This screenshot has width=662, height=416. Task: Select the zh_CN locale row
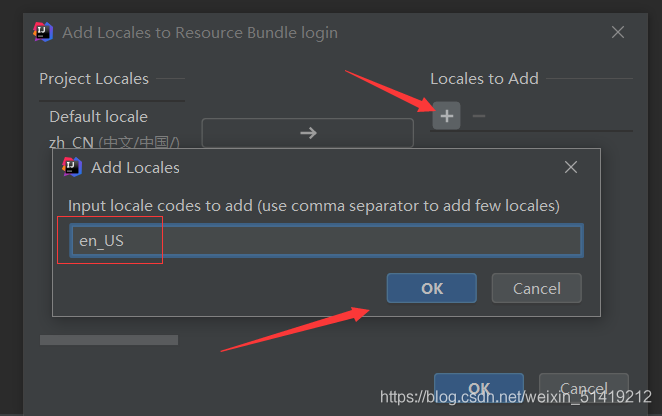coord(114,142)
